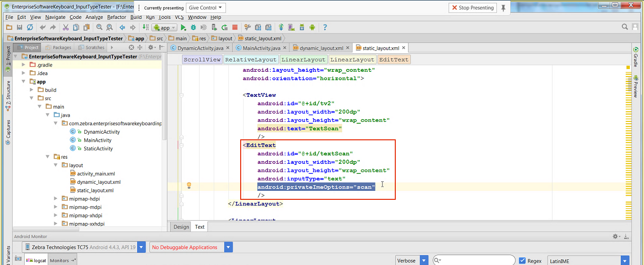Screen dimensions: 644x265
Task: Open the app run configuration dropdown
Action: [x=165, y=28]
